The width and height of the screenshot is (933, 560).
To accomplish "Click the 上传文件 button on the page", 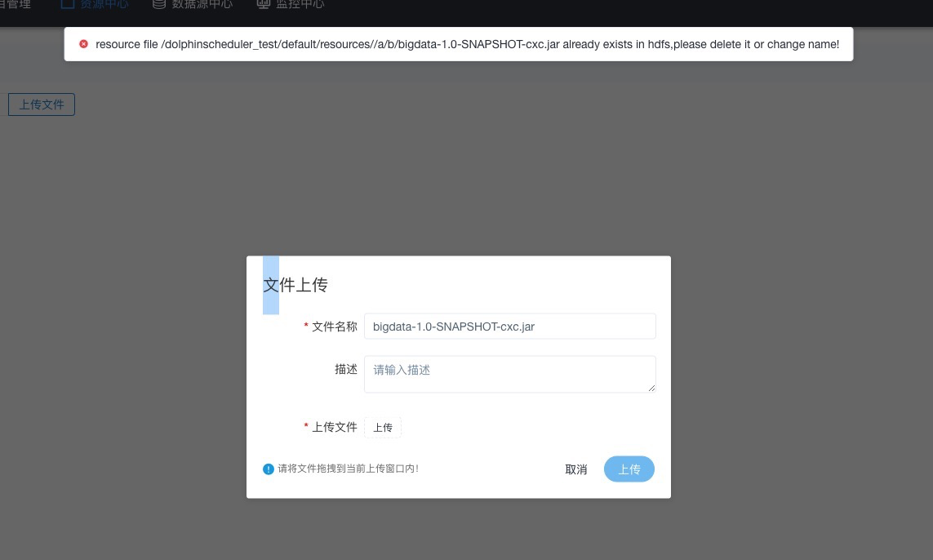I will coord(41,104).
